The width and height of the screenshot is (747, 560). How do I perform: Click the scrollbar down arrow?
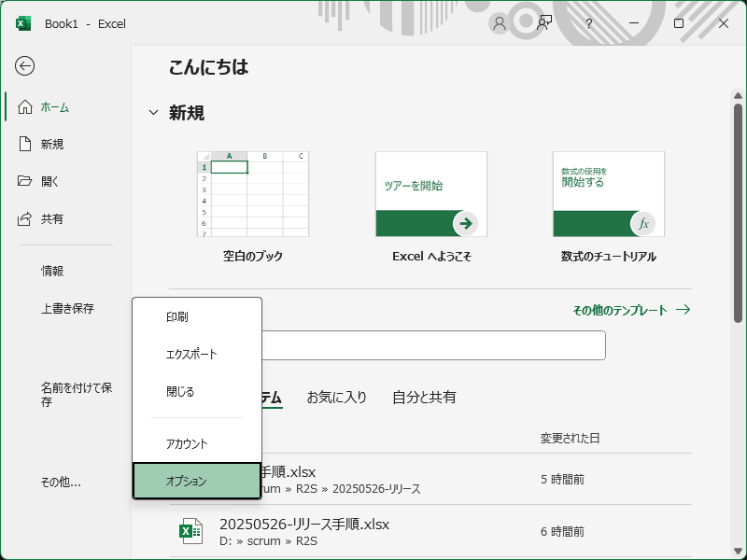pyautogui.click(x=738, y=551)
